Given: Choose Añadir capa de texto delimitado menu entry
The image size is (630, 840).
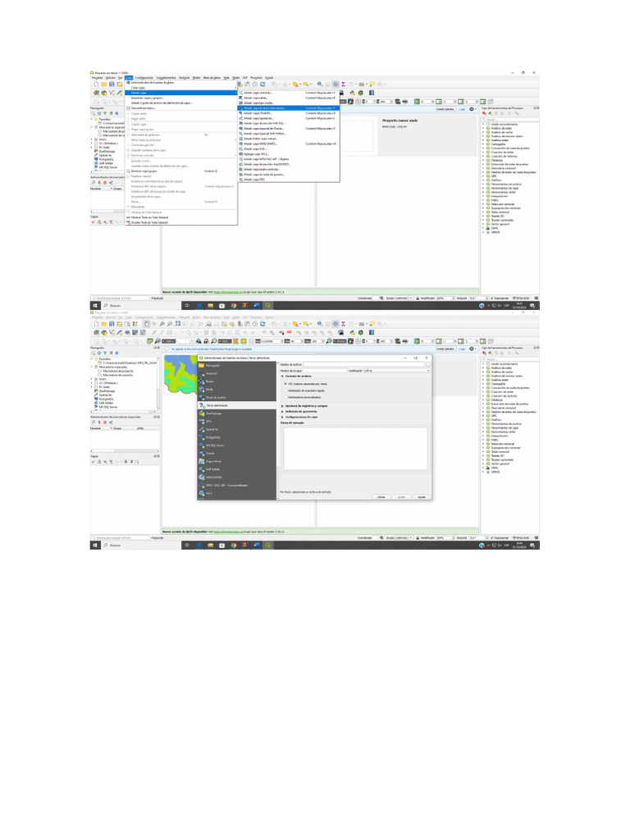Looking at the screenshot, I should (x=288, y=108).
